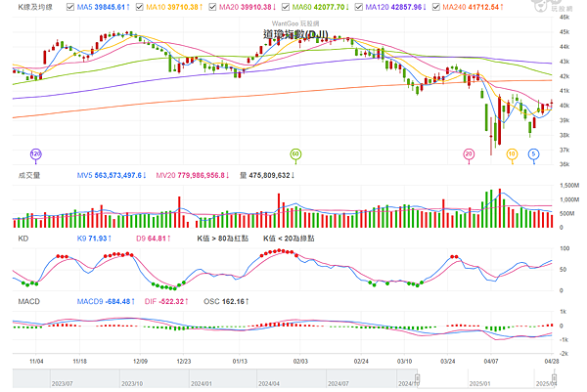Click the OSC 162.16 value
The image size is (587, 392).
tap(226, 301)
